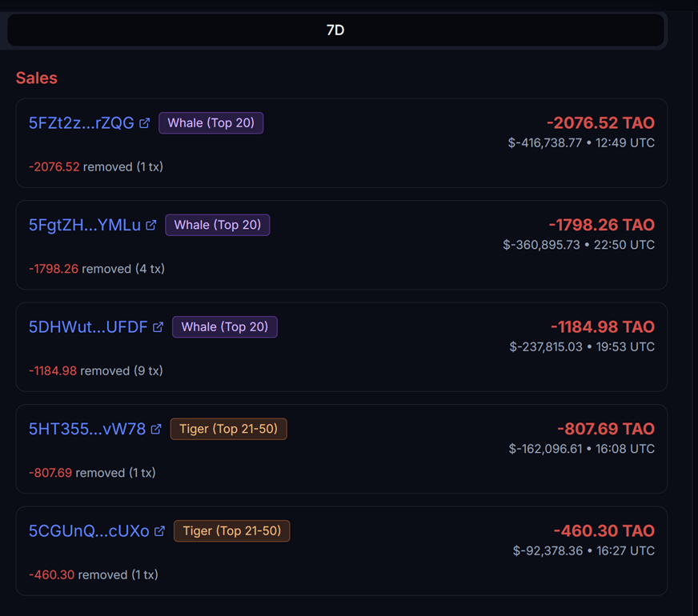Open external link icon for 5DHWut...UFDF
Screen dimensions: 698x616
point(158,327)
